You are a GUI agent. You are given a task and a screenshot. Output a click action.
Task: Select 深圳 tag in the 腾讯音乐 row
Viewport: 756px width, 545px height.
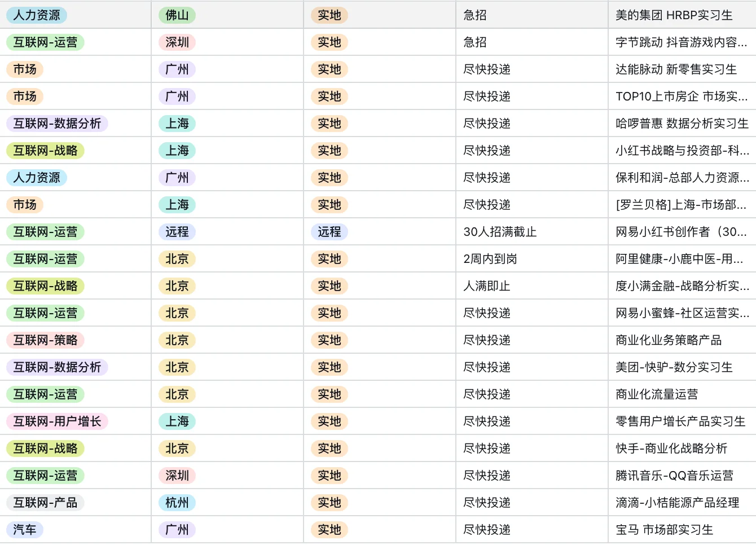pyautogui.click(x=177, y=476)
